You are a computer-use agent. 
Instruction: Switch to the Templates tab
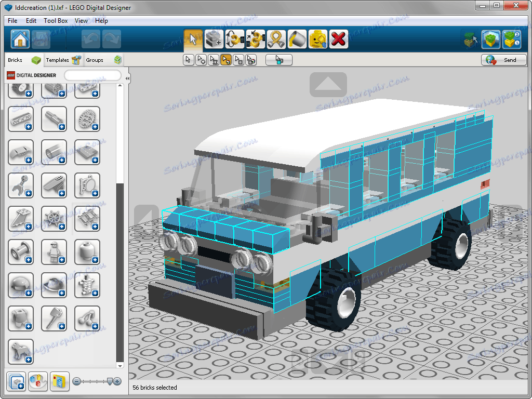pyautogui.click(x=63, y=60)
